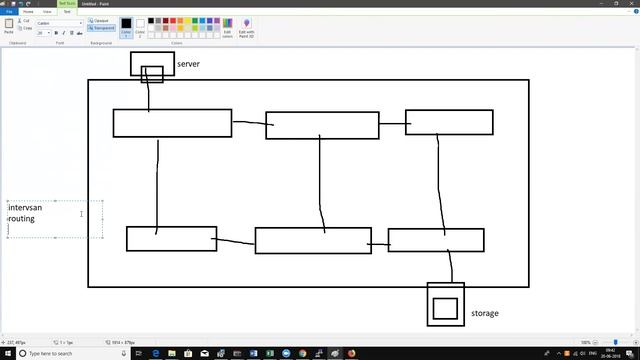The height and width of the screenshot is (360, 640).
Task: Click the Paint help icon
Action: click(636, 11)
